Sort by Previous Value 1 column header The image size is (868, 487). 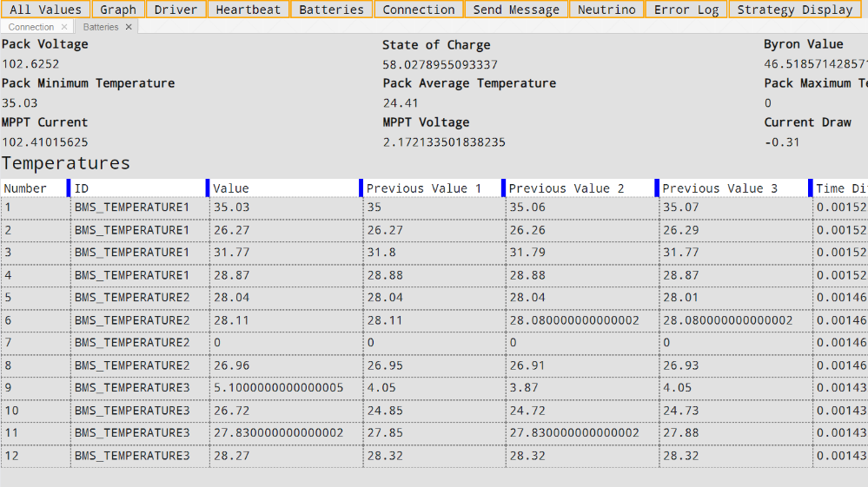pyautogui.click(x=433, y=188)
